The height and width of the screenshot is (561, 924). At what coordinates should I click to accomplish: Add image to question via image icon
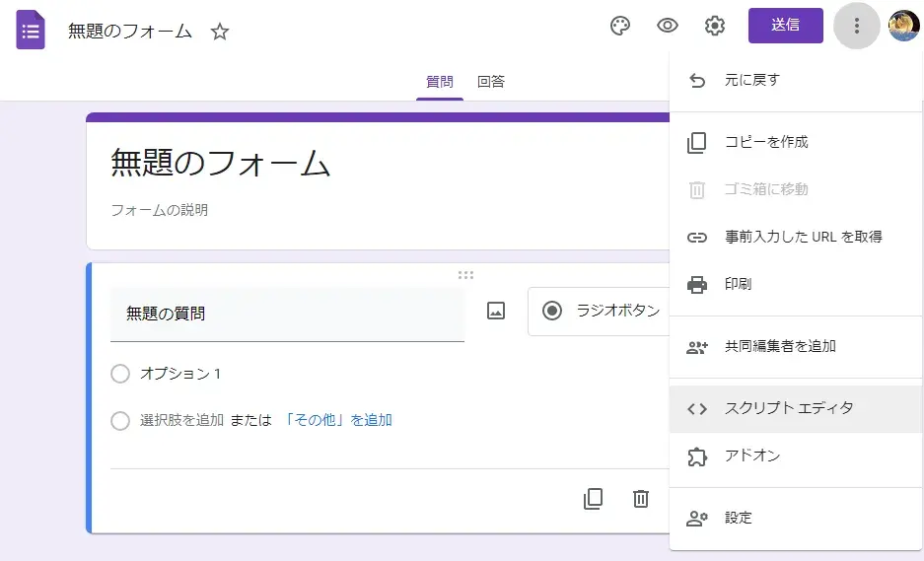tap(496, 311)
